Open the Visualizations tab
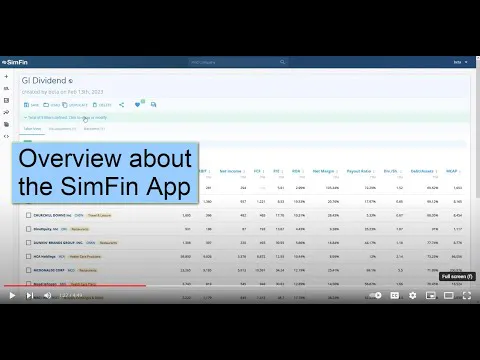The height and width of the screenshot is (360, 480). (62, 129)
